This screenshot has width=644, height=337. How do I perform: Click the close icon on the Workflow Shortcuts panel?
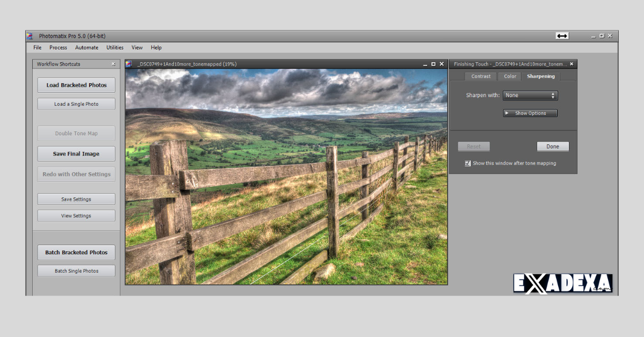click(113, 64)
